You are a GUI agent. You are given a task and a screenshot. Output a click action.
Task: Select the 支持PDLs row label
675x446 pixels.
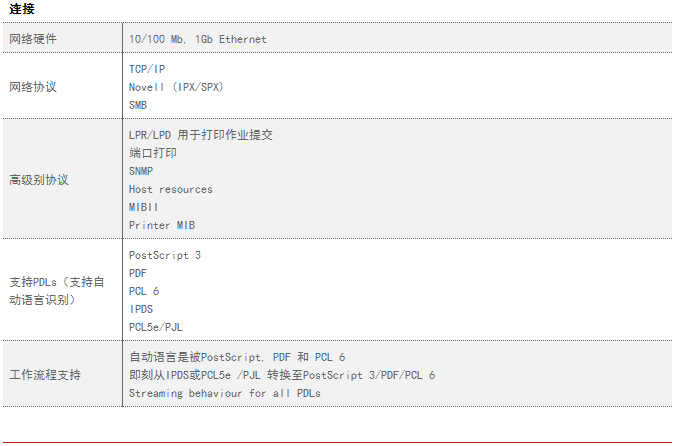click(x=57, y=291)
